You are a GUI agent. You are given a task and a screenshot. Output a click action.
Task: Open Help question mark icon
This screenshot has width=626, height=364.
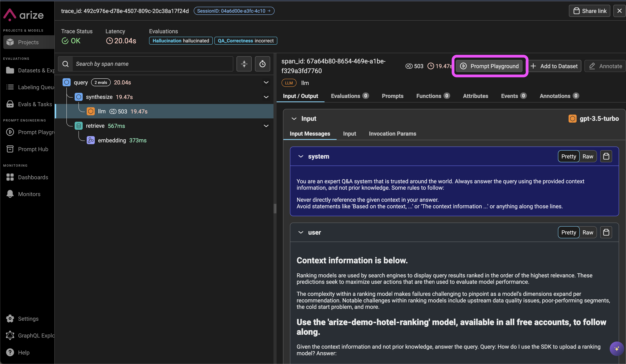point(10,352)
